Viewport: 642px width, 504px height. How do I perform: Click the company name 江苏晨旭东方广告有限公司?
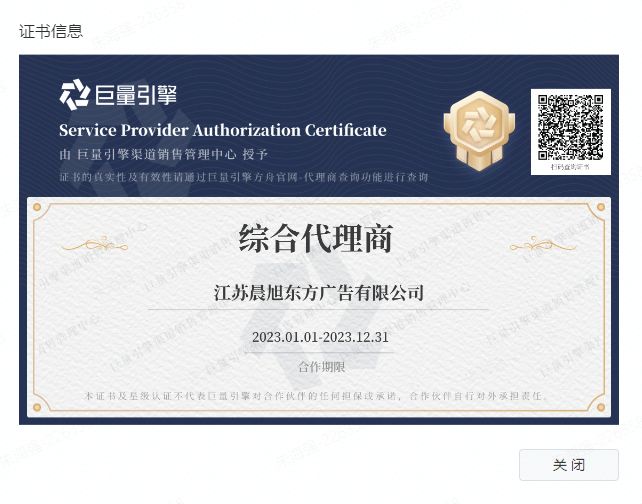pos(319,293)
